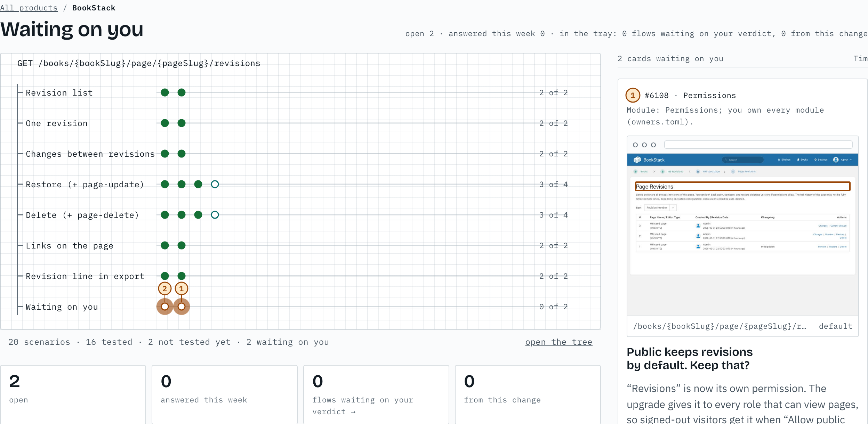Click second green dot in Links on the page row
Viewport: 868px width, 424px height.
182,245
